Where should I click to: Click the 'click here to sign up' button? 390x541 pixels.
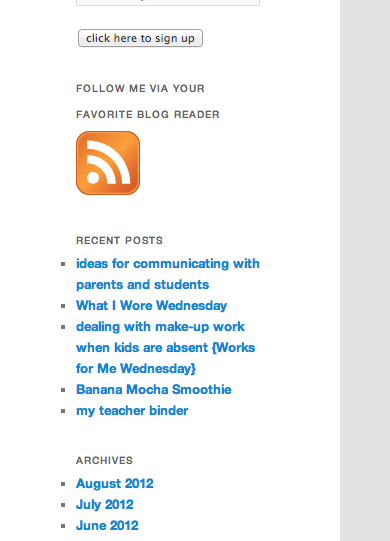(140, 38)
